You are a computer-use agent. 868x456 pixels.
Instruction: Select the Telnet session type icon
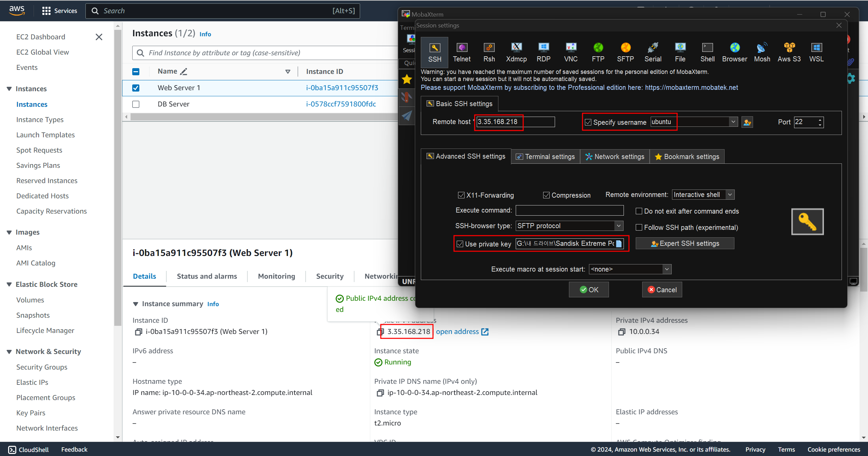[462, 52]
